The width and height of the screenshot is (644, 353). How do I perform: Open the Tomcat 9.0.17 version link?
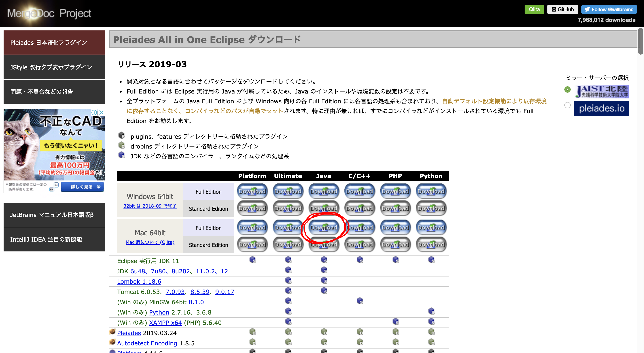225,292
